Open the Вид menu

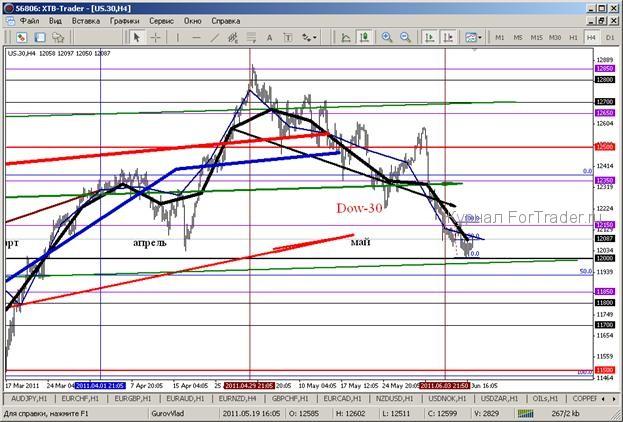(x=55, y=21)
